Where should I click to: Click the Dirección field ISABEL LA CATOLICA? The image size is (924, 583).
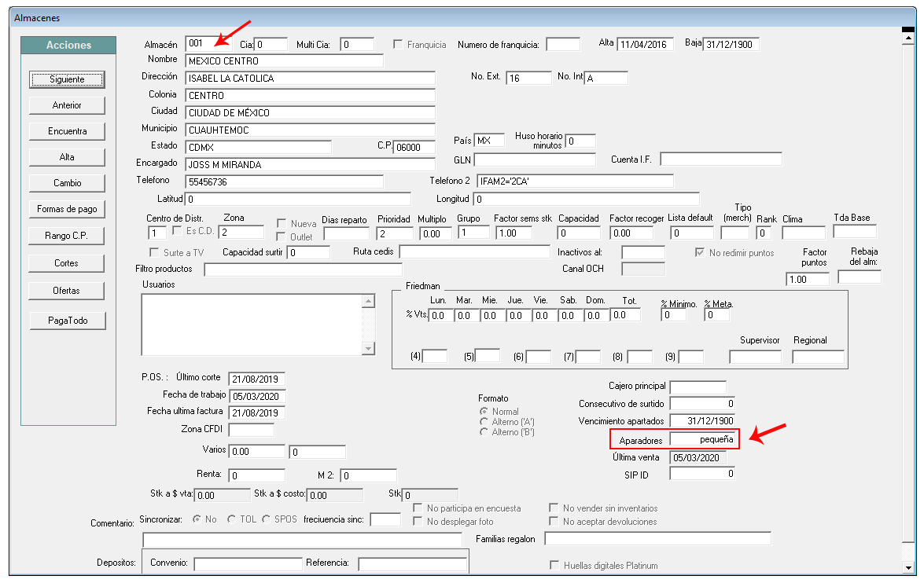pyautogui.click(x=310, y=79)
